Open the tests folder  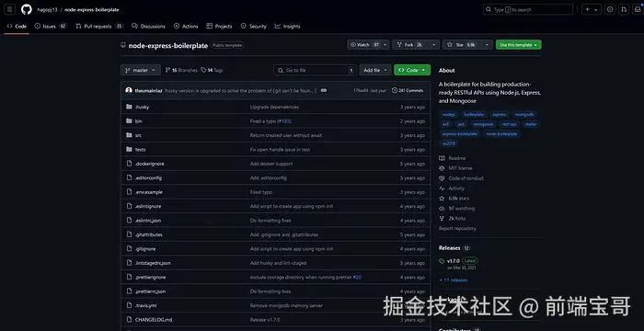141,150
